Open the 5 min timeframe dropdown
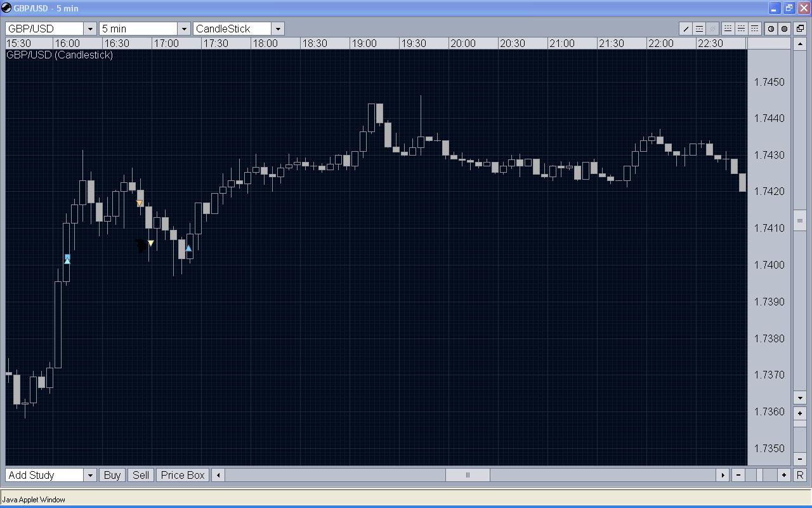The height and width of the screenshot is (508, 812). tap(183, 29)
